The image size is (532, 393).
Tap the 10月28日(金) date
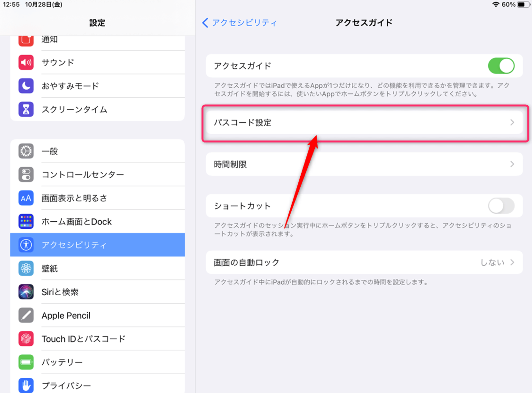(x=44, y=5)
